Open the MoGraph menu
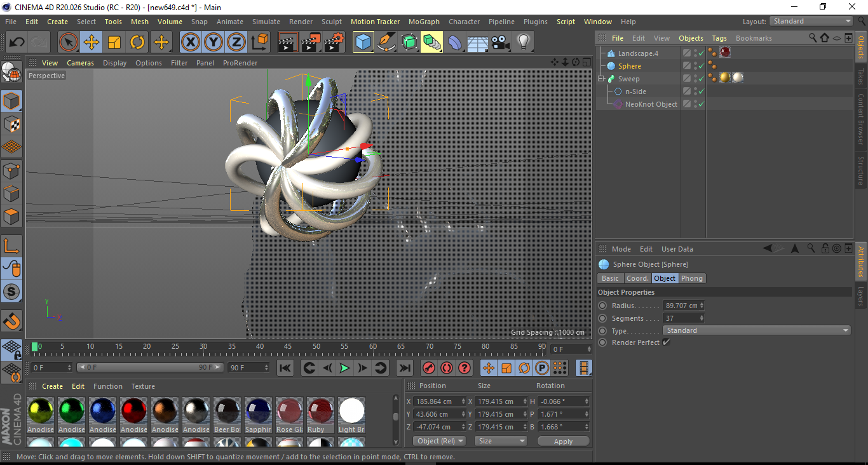Screen dimensions: 868x465 424,22
